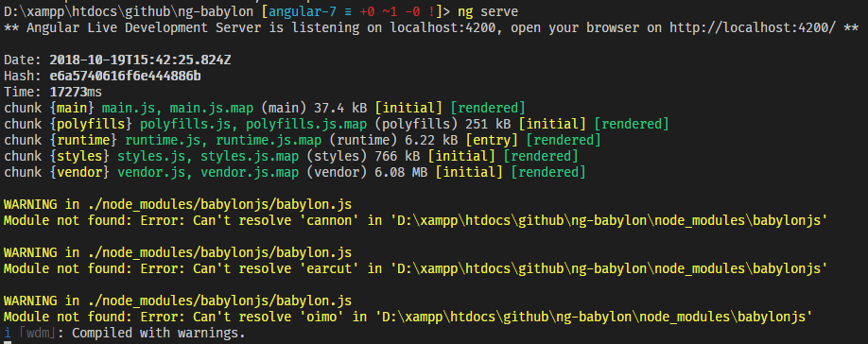This screenshot has height=344, width=868.
Task: Click the runtime.js file name
Action: pyautogui.click(x=163, y=140)
